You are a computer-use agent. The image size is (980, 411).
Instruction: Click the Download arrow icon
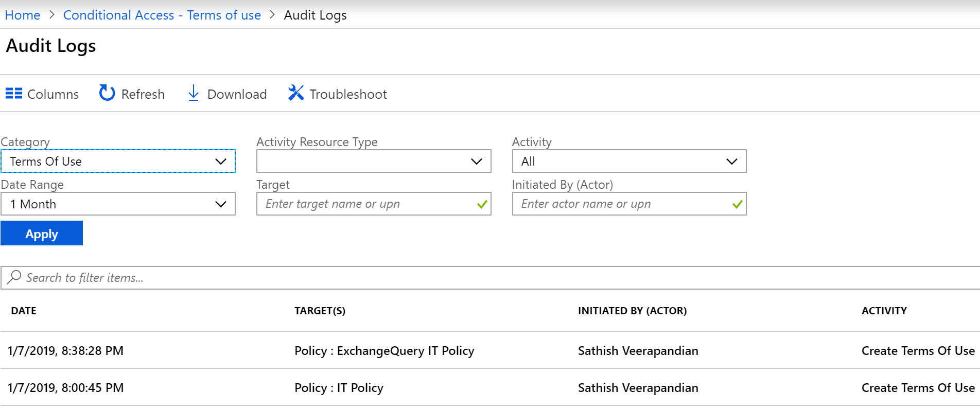point(194,93)
